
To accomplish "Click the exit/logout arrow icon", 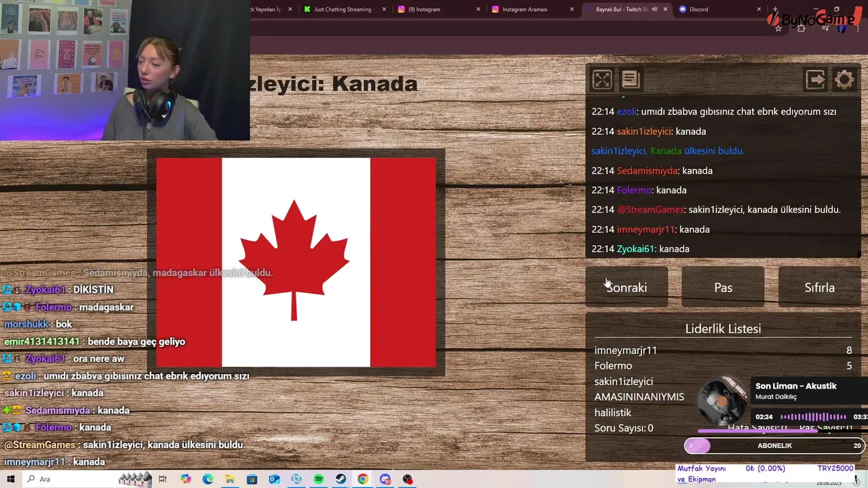I will [815, 80].
